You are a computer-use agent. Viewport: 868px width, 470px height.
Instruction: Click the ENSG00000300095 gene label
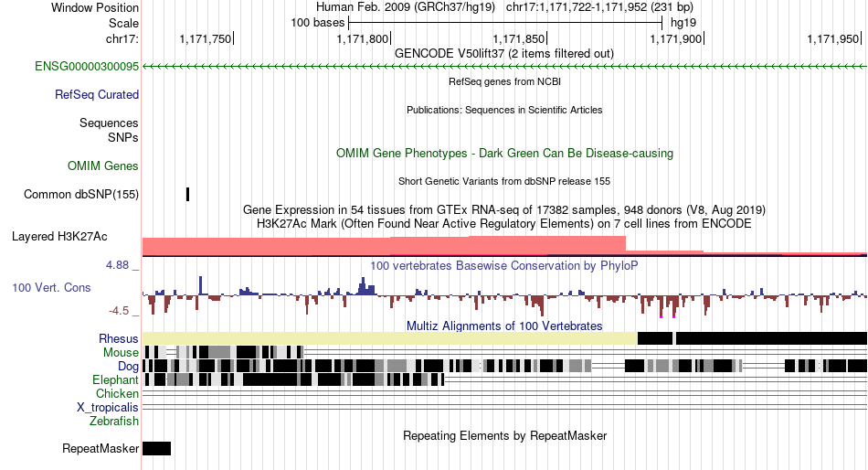point(87,67)
